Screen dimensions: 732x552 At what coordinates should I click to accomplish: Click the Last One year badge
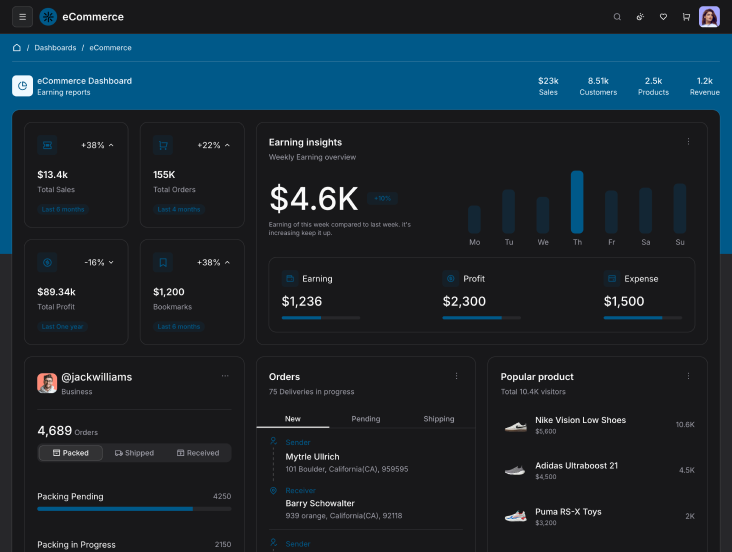(63, 326)
